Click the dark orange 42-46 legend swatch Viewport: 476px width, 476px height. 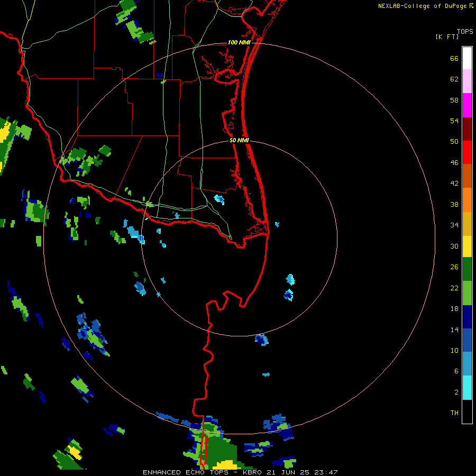[467, 176]
